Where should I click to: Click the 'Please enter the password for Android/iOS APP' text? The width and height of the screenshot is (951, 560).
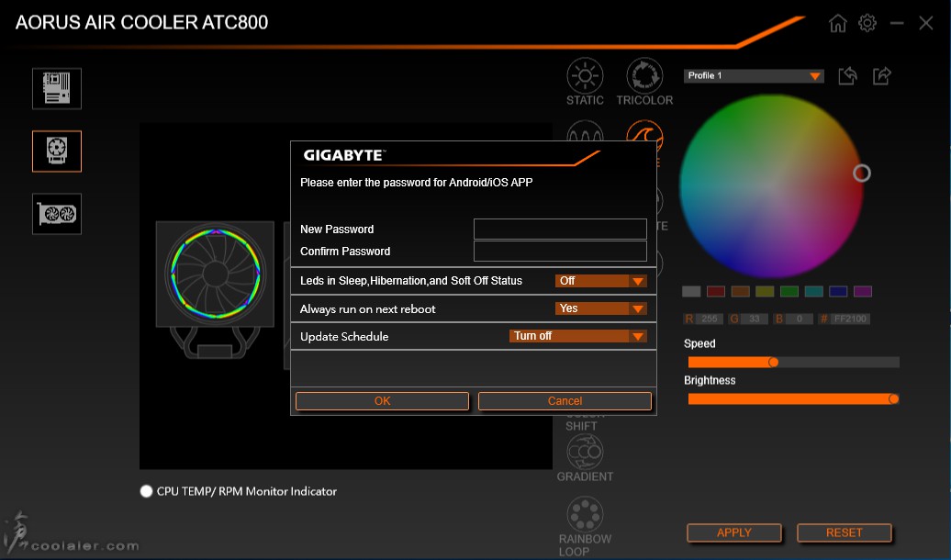(x=417, y=183)
